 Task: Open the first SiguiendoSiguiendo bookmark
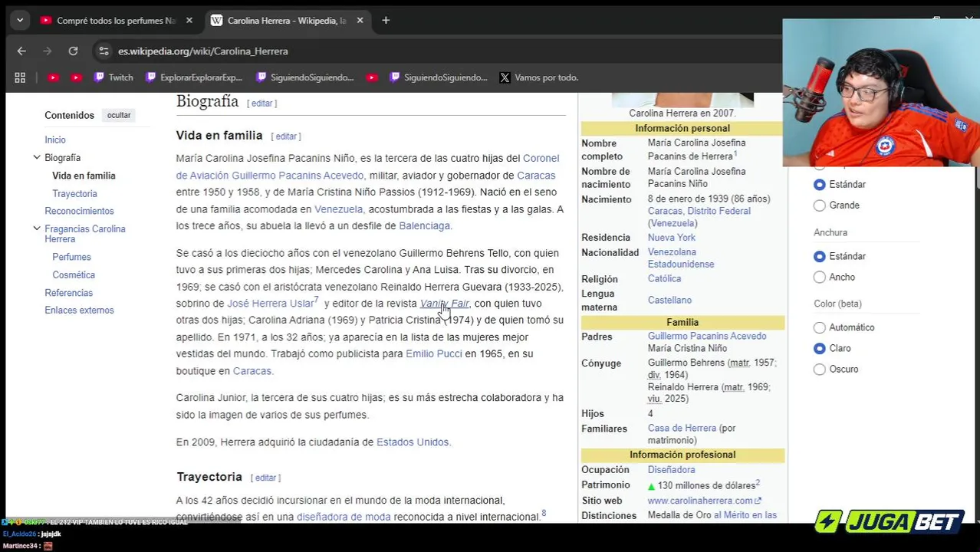(x=305, y=77)
